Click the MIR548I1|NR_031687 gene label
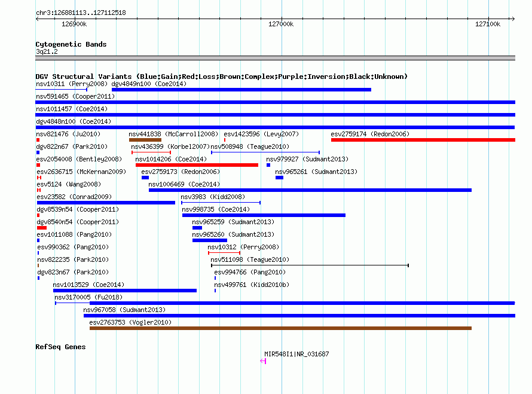The image size is (532, 394). point(296,354)
